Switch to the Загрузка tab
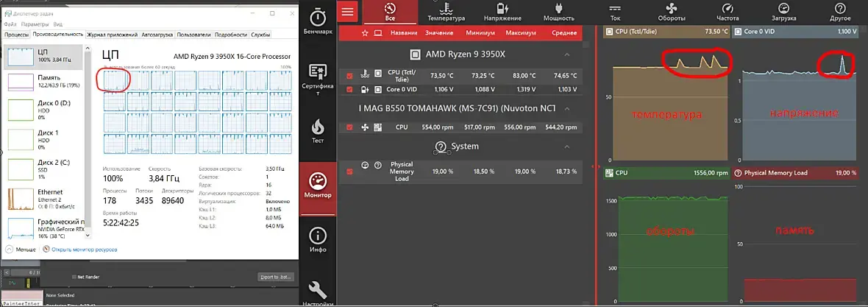 [x=784, y=12]
